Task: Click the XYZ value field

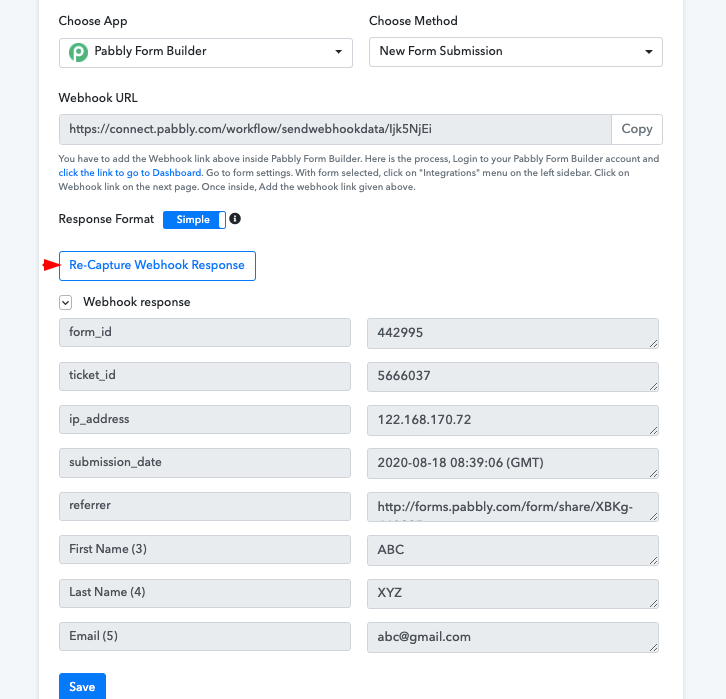Action: [513, 593]
